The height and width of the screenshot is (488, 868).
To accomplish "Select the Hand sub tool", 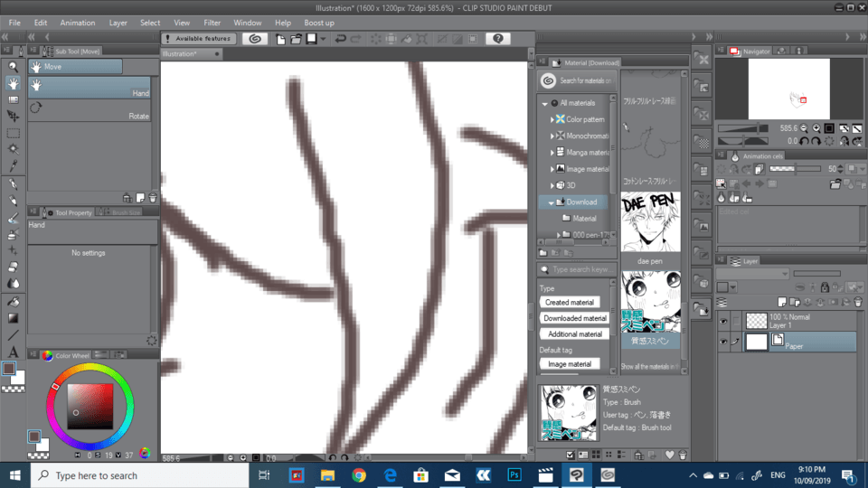I will point(90,88).
